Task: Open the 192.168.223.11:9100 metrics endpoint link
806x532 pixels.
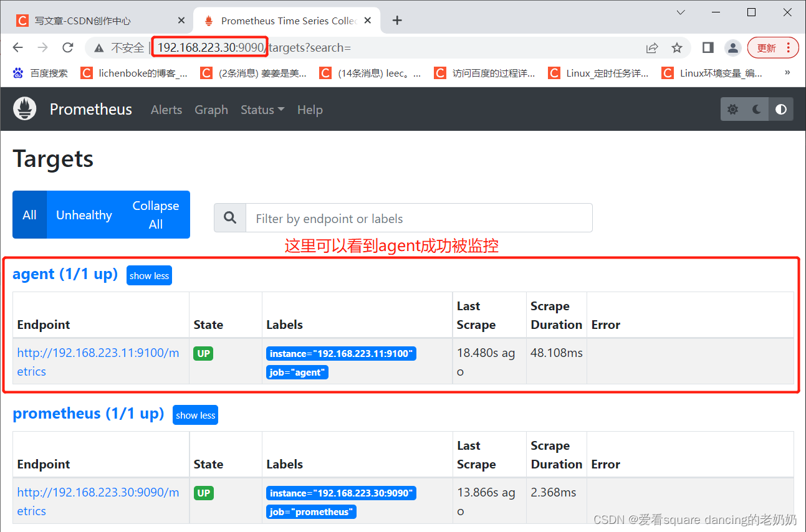Action: (98, 362)
